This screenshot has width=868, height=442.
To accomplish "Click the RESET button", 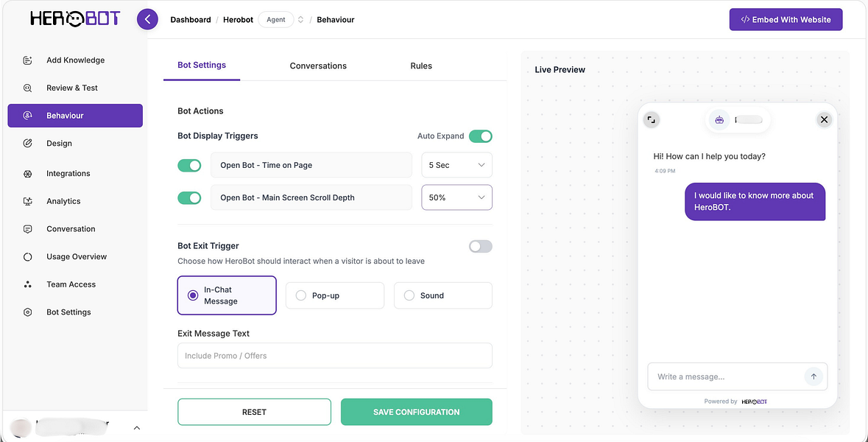I will [254, 412].
